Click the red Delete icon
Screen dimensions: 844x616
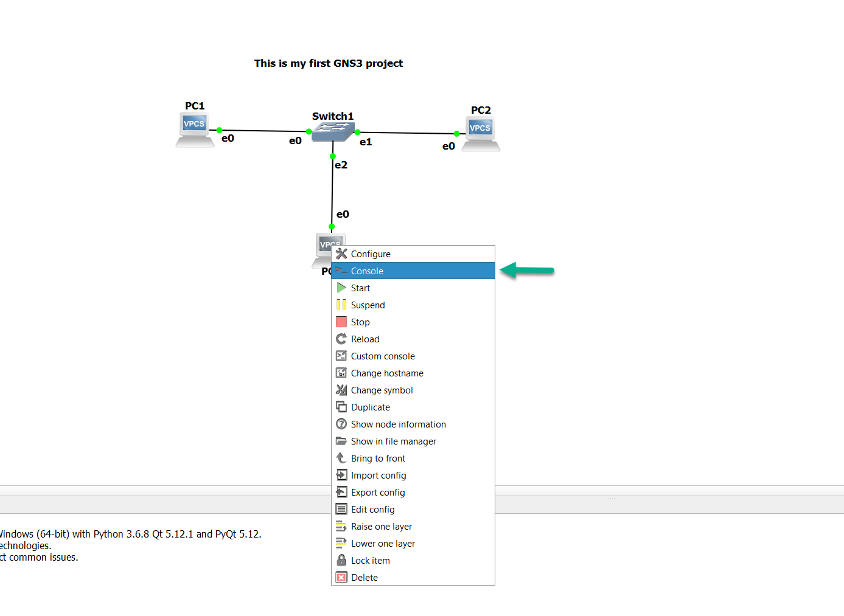341,577
